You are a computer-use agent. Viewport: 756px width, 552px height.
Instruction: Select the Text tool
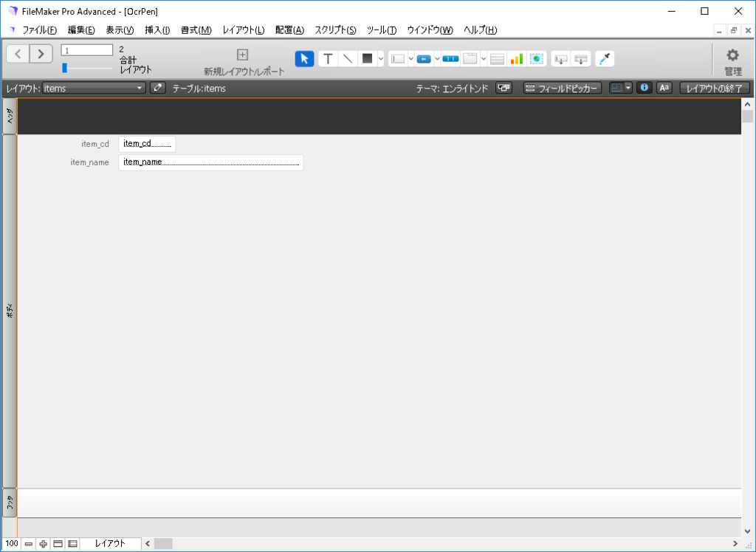328,59
